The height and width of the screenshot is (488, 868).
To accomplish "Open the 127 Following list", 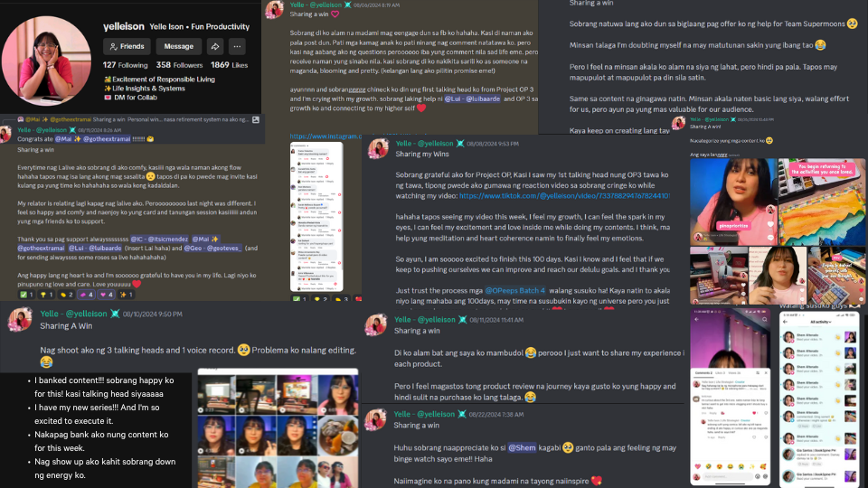I will (125, 65).
